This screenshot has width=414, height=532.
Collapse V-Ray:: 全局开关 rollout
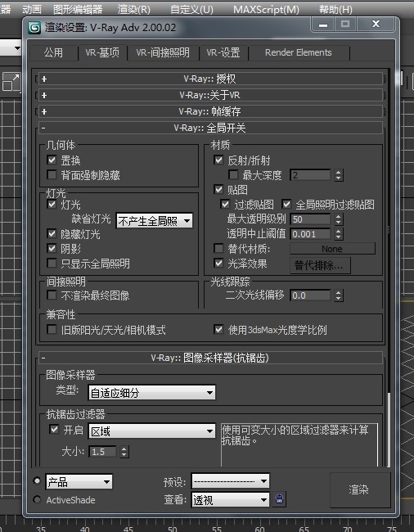click(x=210, y=128)
